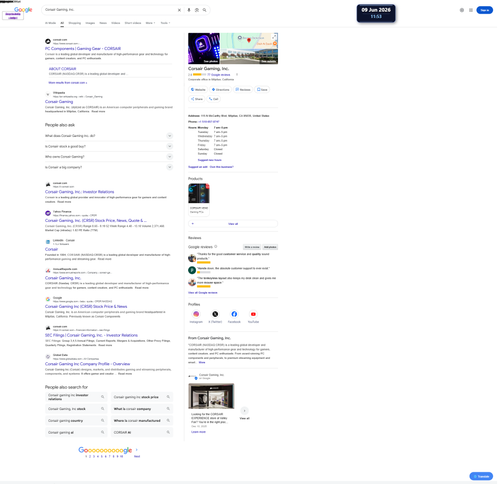Open the Tools dropdown
Screen dimensions: 500x484
pyautogui.click(x=165, y=23)
